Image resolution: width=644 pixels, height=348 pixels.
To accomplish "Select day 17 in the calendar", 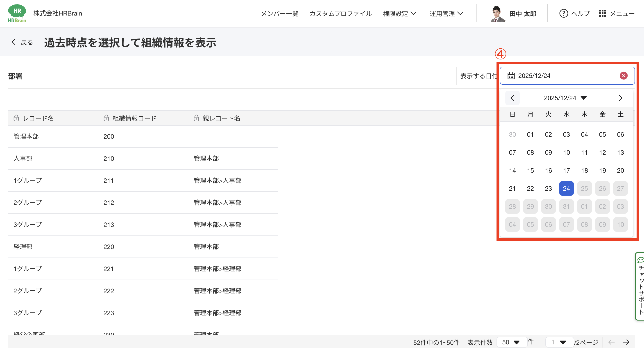I will (566, 170).
